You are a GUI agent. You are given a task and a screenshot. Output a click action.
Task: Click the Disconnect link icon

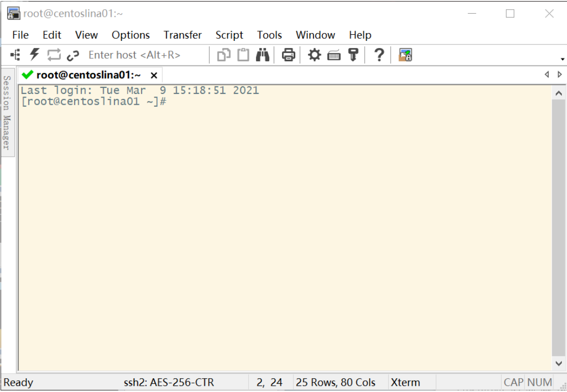click(x=73, y=55)
